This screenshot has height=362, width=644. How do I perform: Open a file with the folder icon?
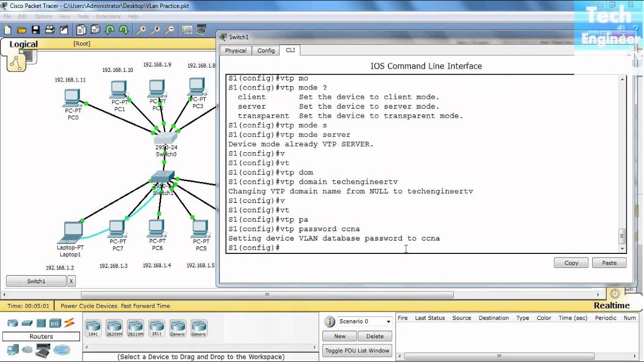[22, 30]
